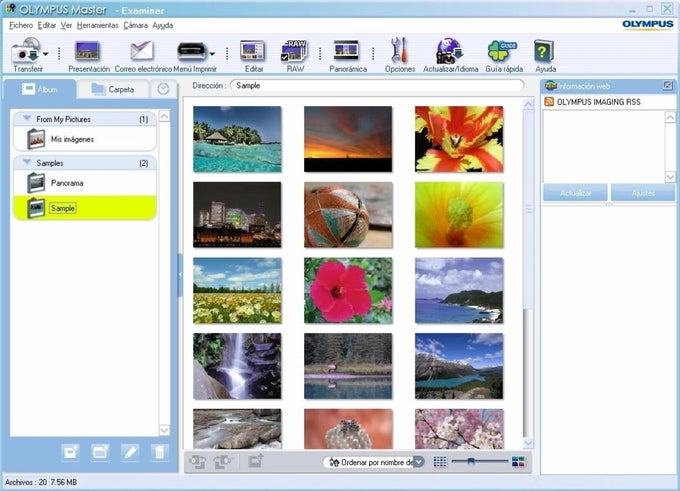Viewport: 680px width, 491px height.
Task: Launch the RAW development tool
Action: tap(296, 51)
